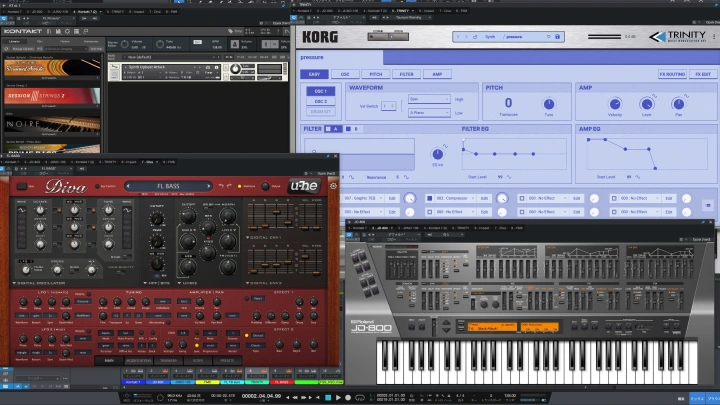Toggle the loop button in transport
Image resolution: width=720 pixels, height=405 pixels.
360,398
